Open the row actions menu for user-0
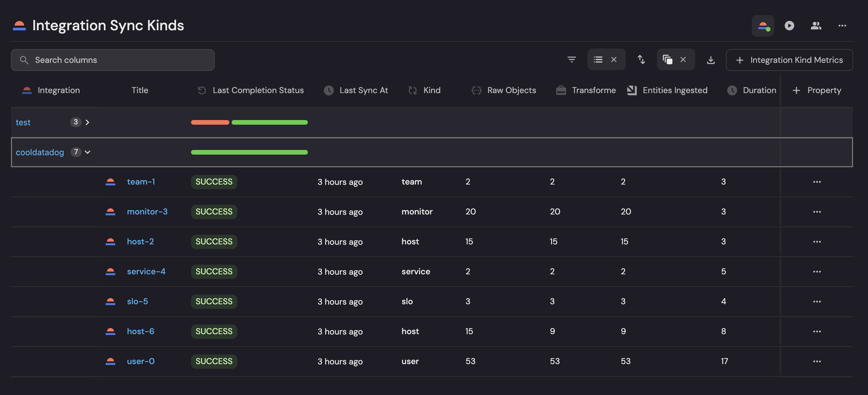This screenshot has height=395, width=868. click(x=817, y=361)
